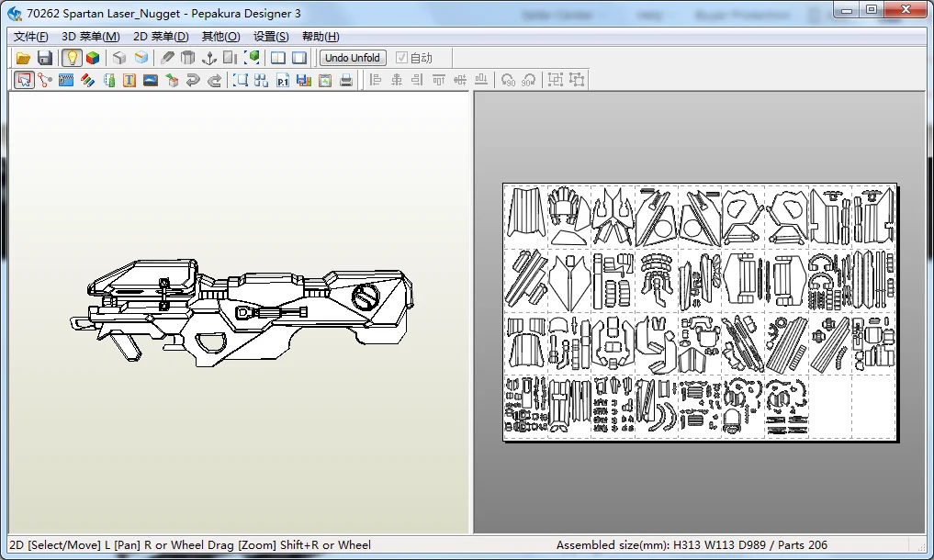Choose the join/disjoin faces tool icon
Image resolution: width=934 pixels, height=560 pixels.
(x=45, y=80)
